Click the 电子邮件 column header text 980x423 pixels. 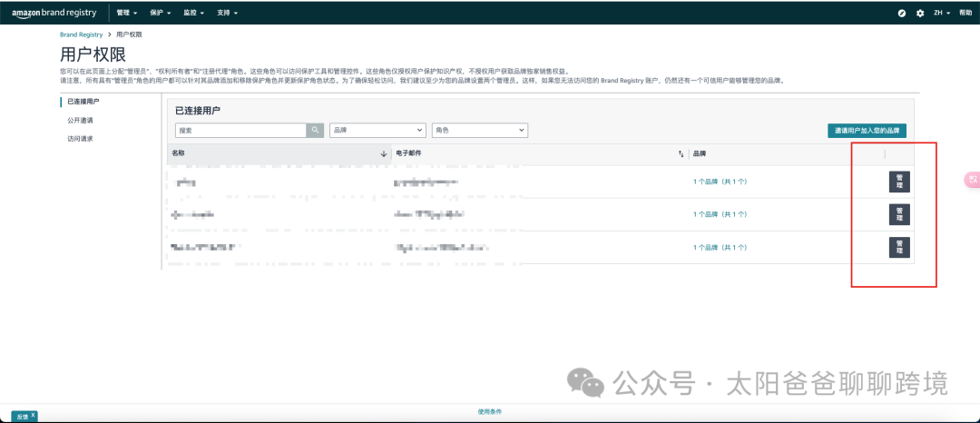pos(408,153)
